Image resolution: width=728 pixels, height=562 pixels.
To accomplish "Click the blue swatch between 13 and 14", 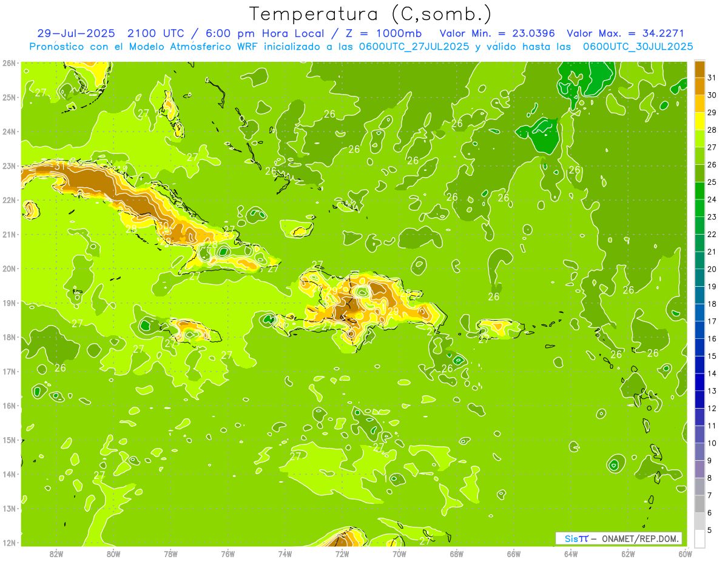I will pos(699,382).
